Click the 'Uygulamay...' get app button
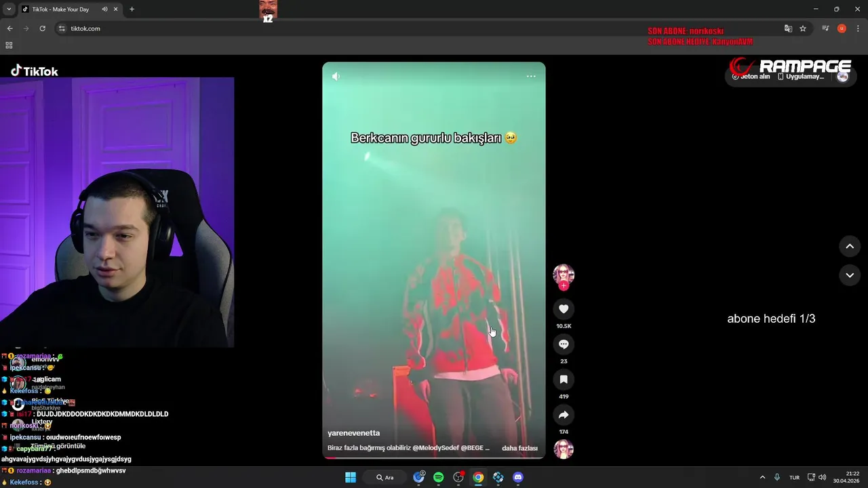868x488 pixels. (x=800, y=77)
